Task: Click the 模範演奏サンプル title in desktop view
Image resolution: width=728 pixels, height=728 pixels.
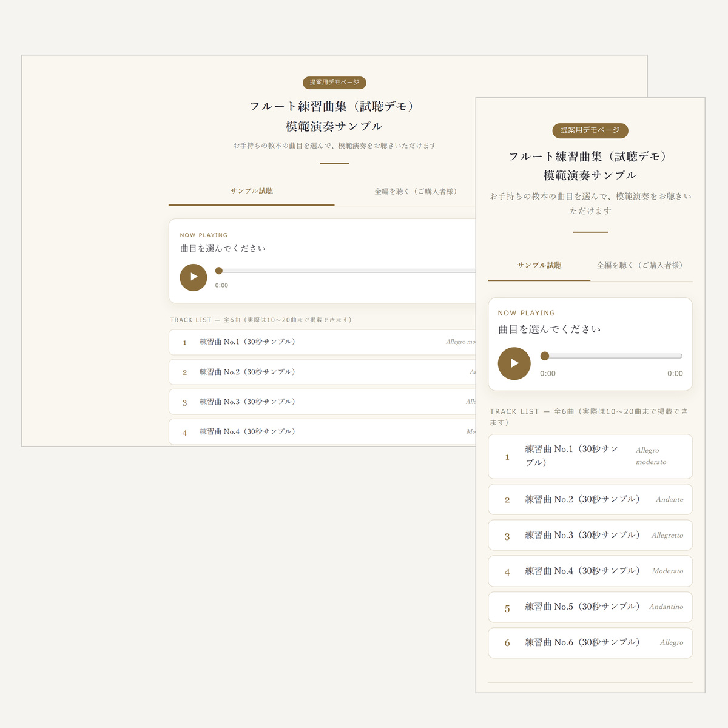Action: [334, 126]
